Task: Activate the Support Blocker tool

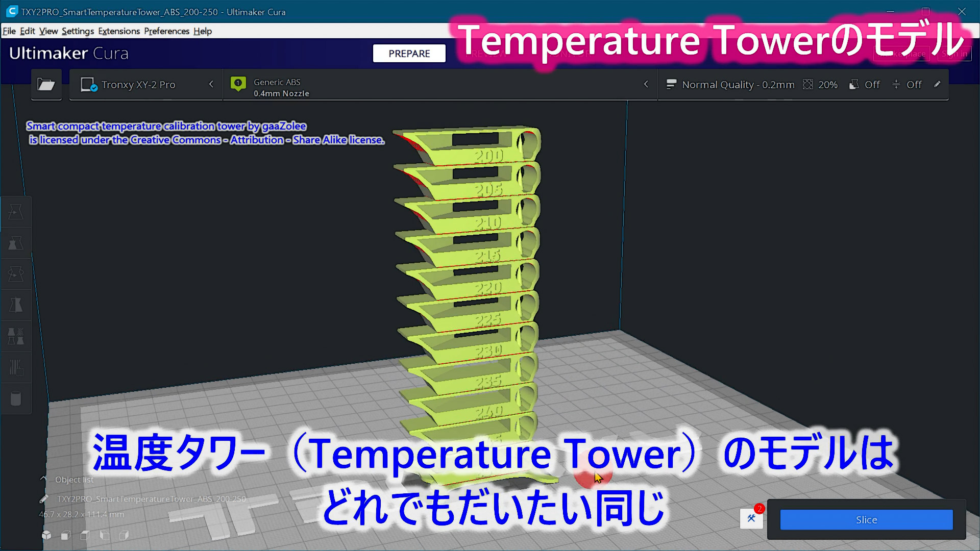Action: (16, 367)
